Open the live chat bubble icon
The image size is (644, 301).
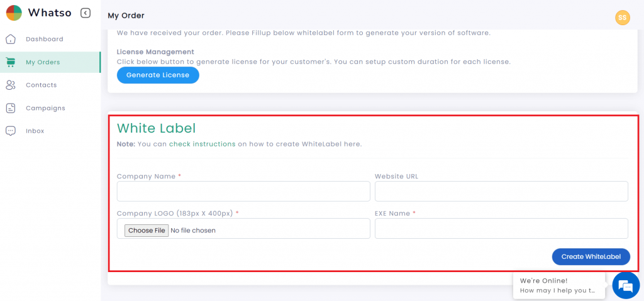tap(626, 285)
